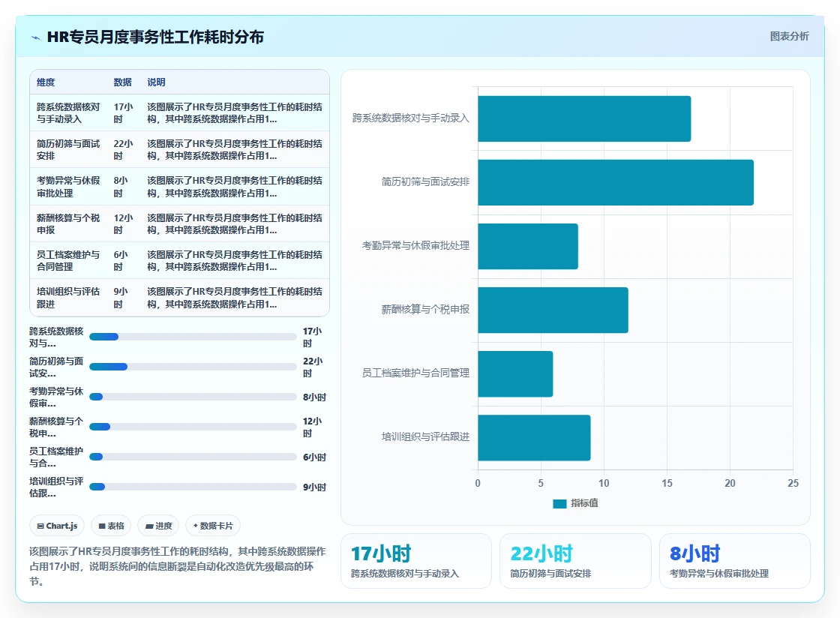Click the 考勤异常与休 progress bar
This screenshot has width=840, height=618.
tap(193, 397)
